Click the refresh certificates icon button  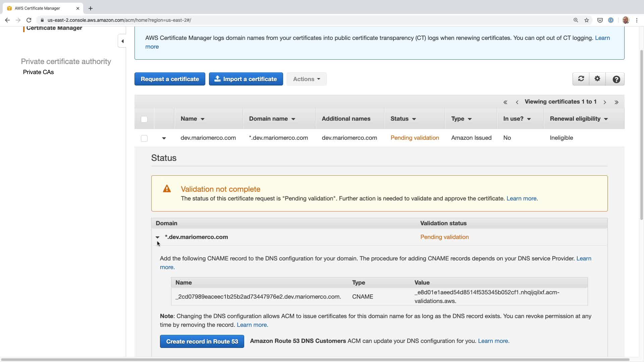coord(581,79)
